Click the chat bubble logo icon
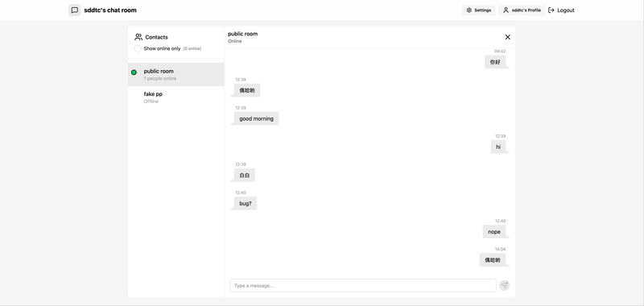644x306 pixels. coord(74,10)
